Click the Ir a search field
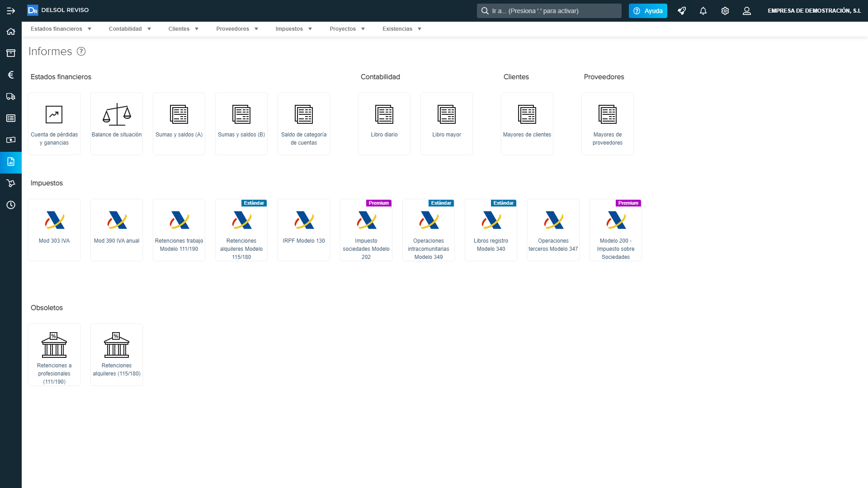This screenshot has height=488, width=868. (549, 11)
